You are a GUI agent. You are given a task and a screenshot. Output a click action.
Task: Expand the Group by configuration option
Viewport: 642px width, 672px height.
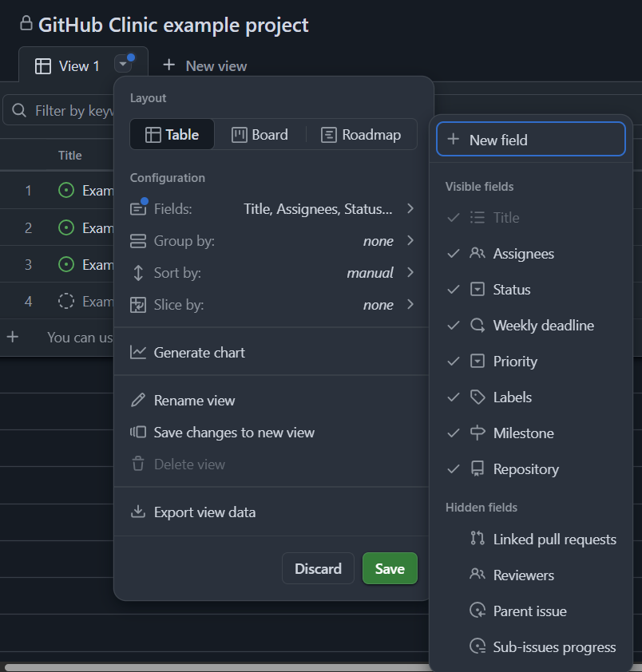click(272, 241)
